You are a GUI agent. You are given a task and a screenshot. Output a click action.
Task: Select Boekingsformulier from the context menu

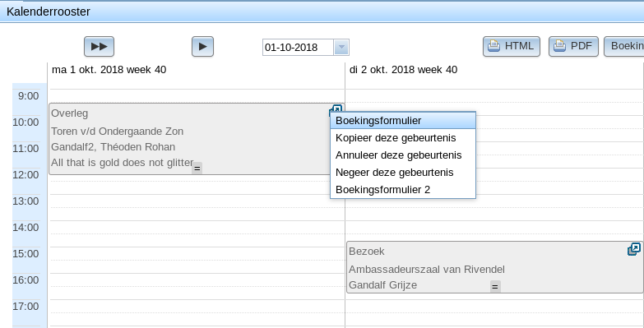coord(403,121)
